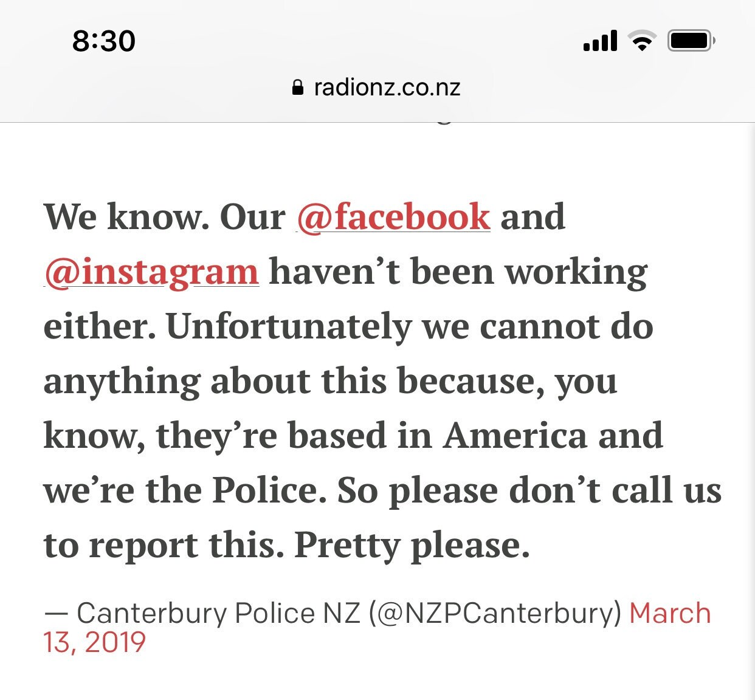Tap the cellular signal bars icon
The height and width of the screenshot is (700, 755).
600,41
